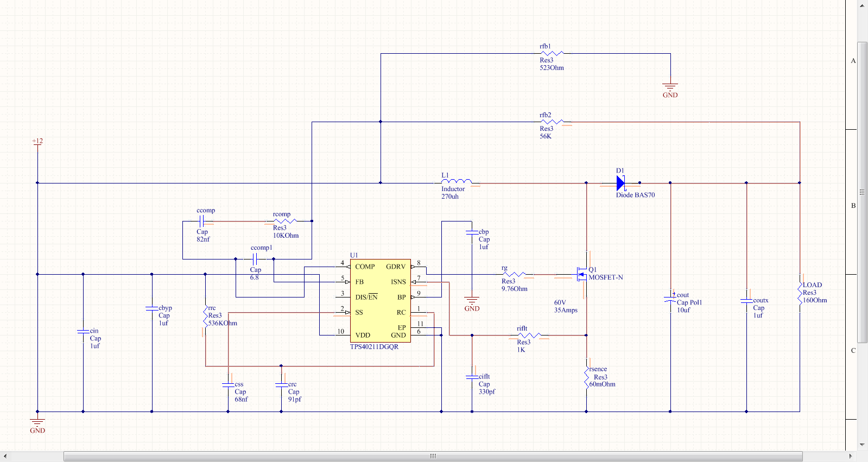Select resistor riflt symbol

pyautogui.click(x=529, y=335)
